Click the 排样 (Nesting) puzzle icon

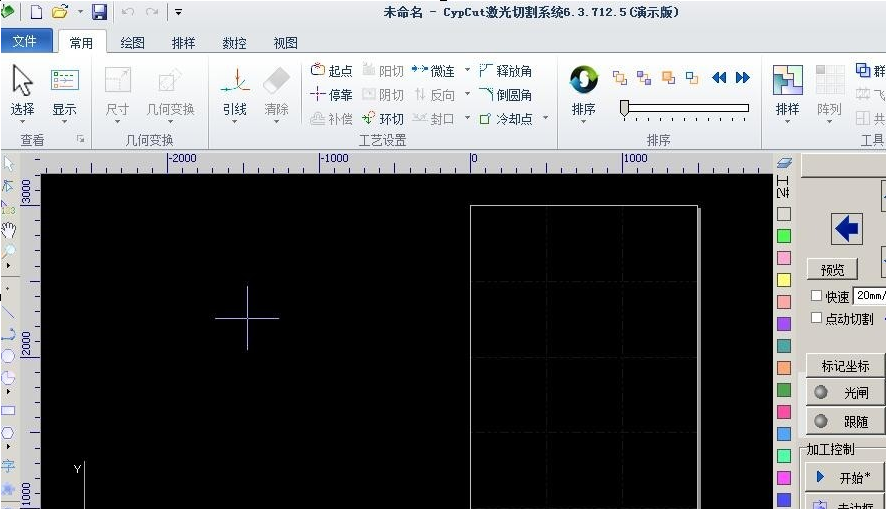(x=788, y=80)
